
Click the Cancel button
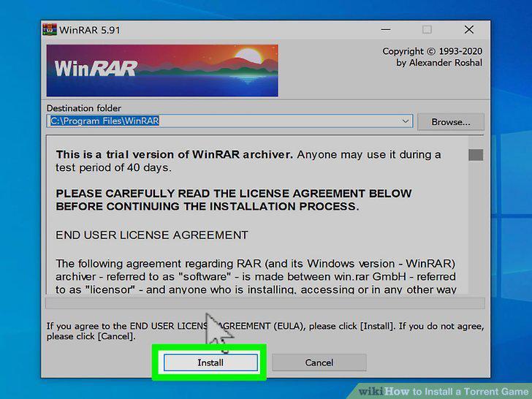coord(319,362)
